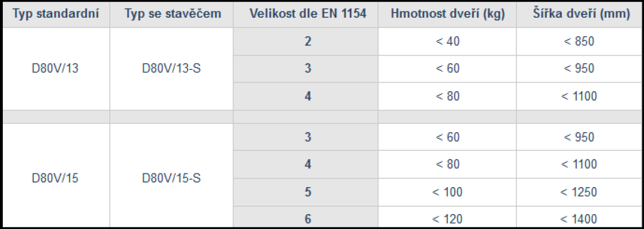Select the '< 100' weight cell
644x229 pixels.
pyautogui.click(x=447, y=192)
